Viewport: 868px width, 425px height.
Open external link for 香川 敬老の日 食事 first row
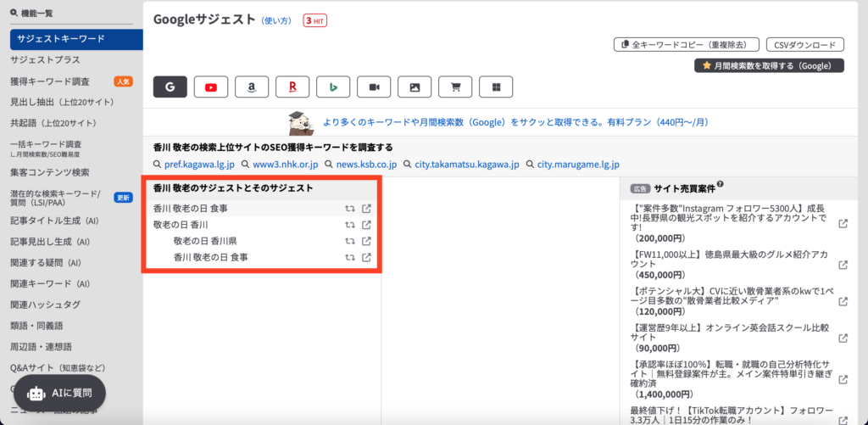366,209
